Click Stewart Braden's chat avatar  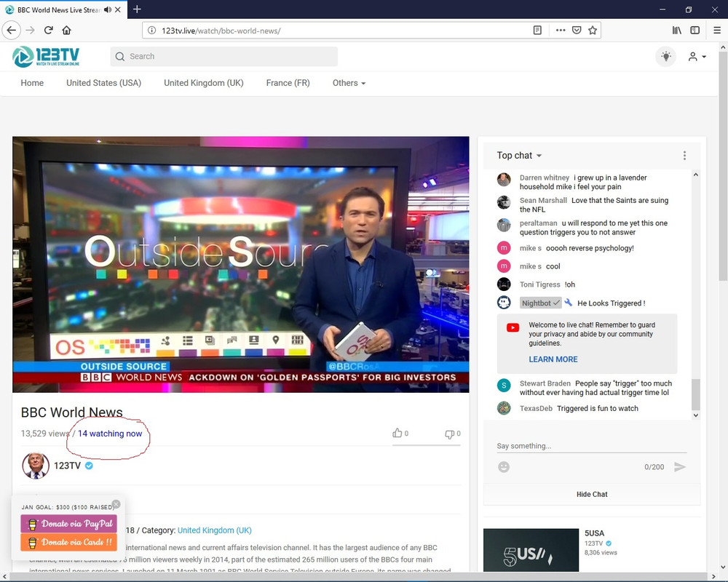pos(504,386)
